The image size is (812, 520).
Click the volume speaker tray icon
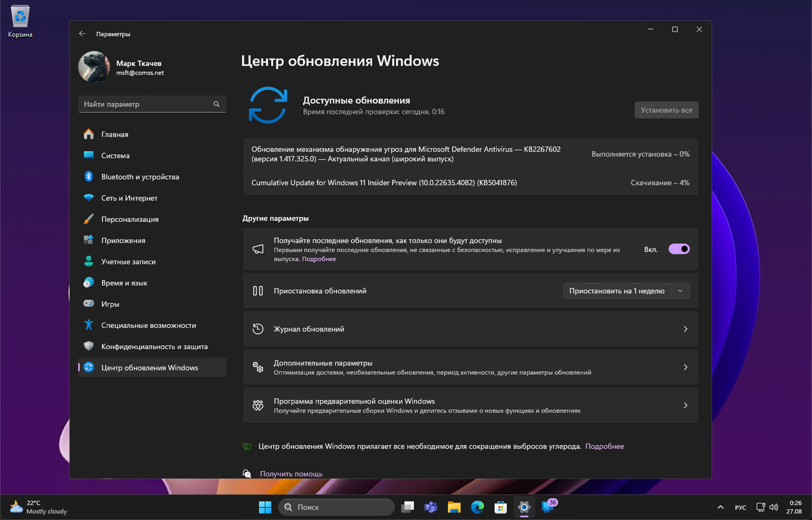774,507
